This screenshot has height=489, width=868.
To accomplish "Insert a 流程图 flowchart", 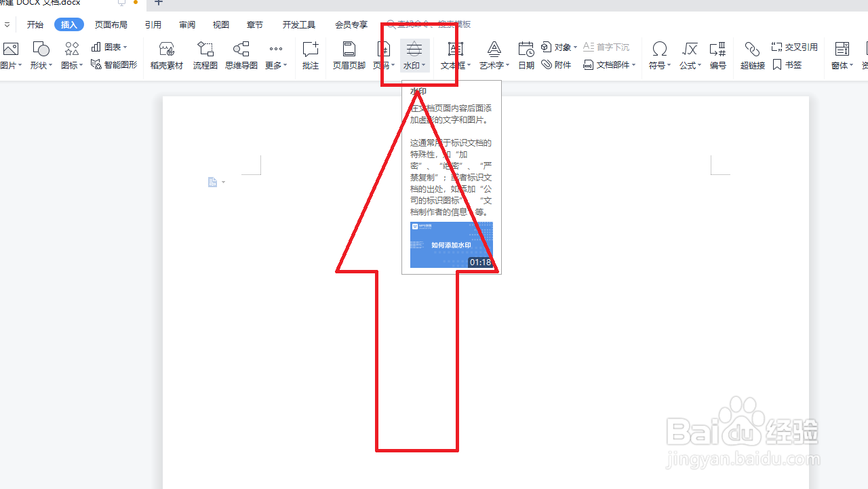I will coord(205,56).
